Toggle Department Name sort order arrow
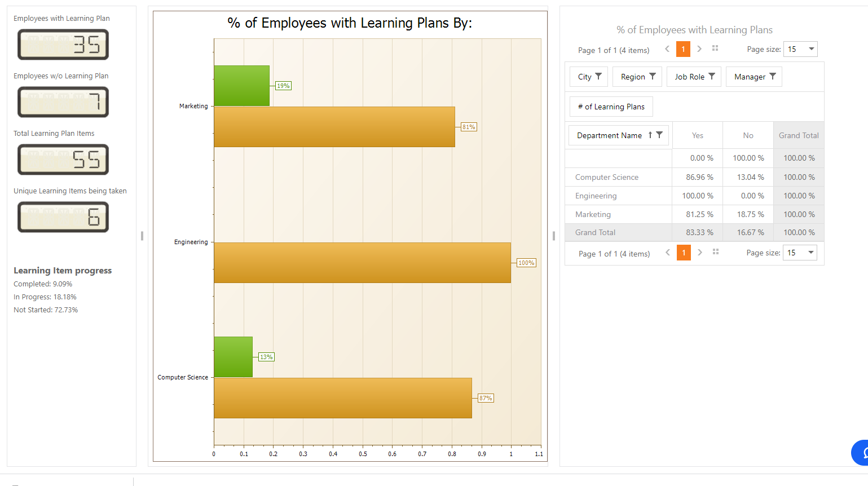This screenshot has height=486, width=868. point(650,135)
